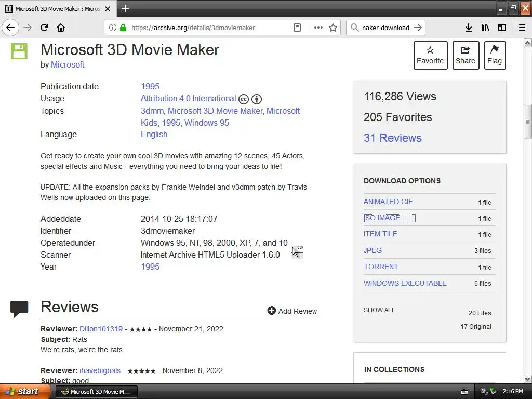The height and width of the screenshot is (399, 532).
Task: Submit search with the arrow button
Action: 418,28
